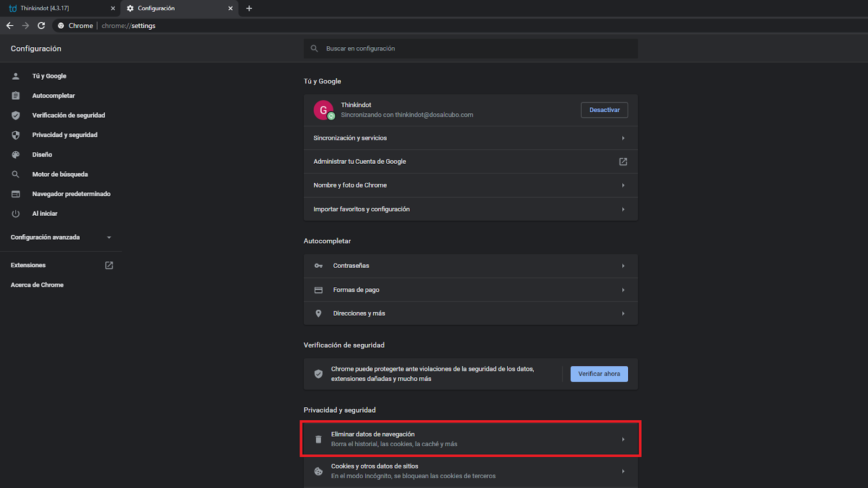Open Sincronización y servicios arrow
Screen dimensions: 868x488
(623, 138)
